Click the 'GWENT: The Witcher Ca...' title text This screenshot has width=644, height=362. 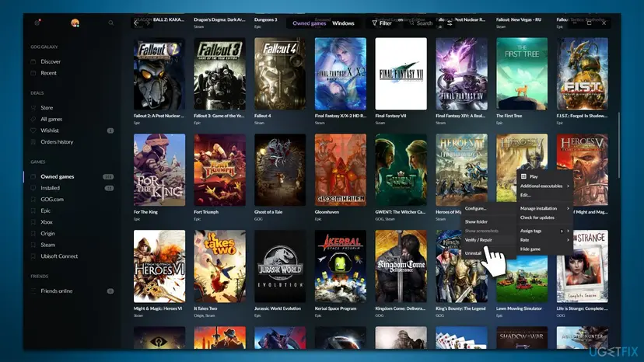tap(400, 212)
